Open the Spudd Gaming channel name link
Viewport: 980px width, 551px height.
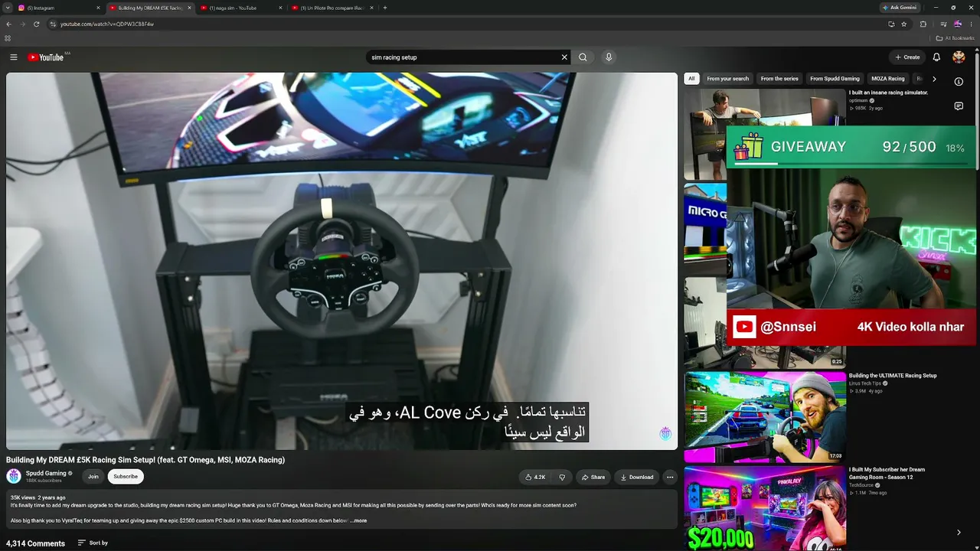(x=46, y=473)
